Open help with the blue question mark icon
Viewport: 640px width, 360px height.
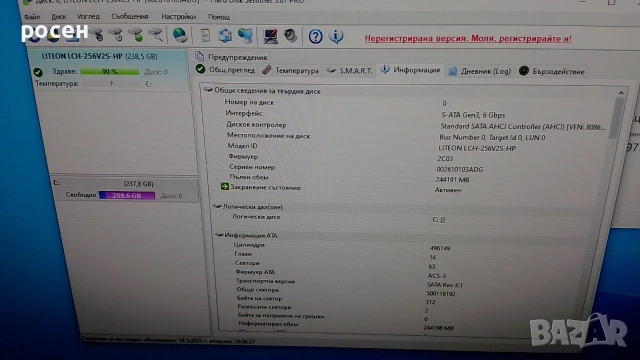pyautogui.click(x=316, y=37)
